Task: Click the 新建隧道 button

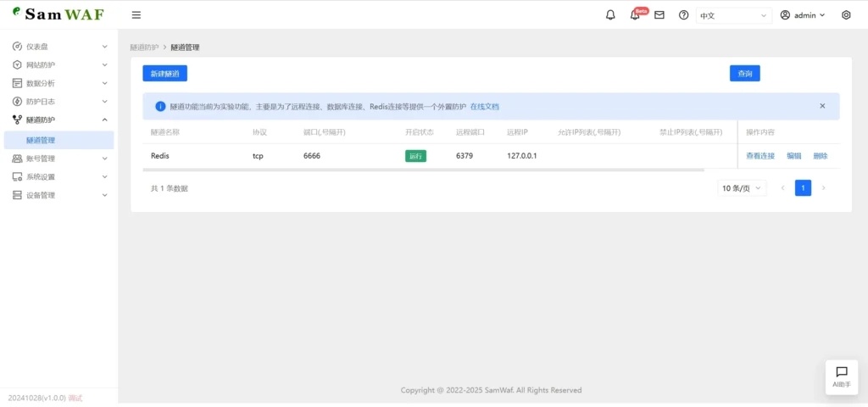Action: [x=164, y=74]
